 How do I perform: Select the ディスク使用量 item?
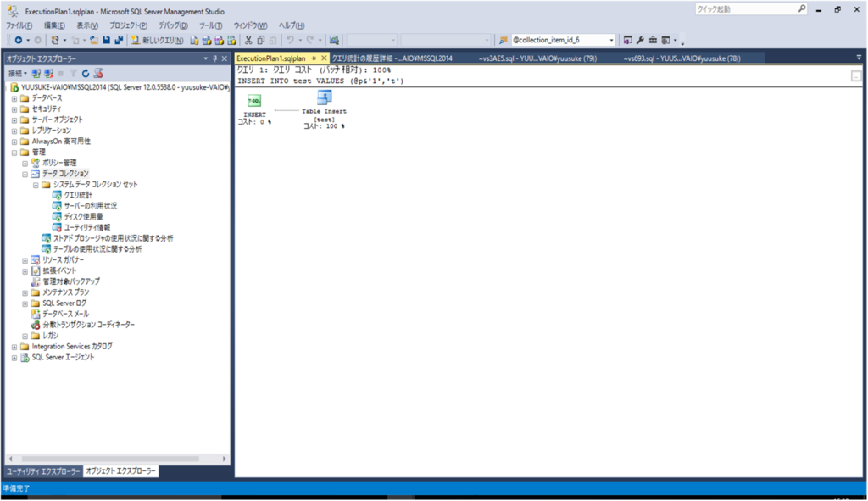84,216
